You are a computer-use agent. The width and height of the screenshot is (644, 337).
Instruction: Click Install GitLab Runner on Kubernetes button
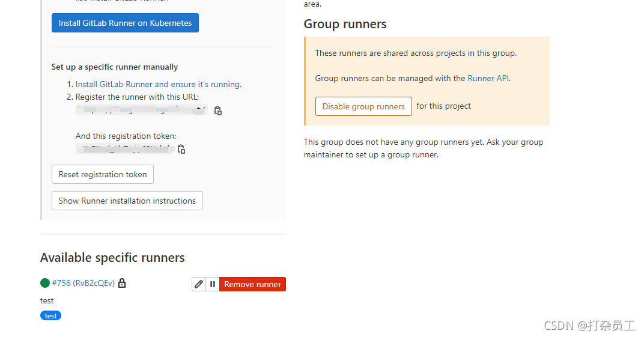(x=125, y=23)
